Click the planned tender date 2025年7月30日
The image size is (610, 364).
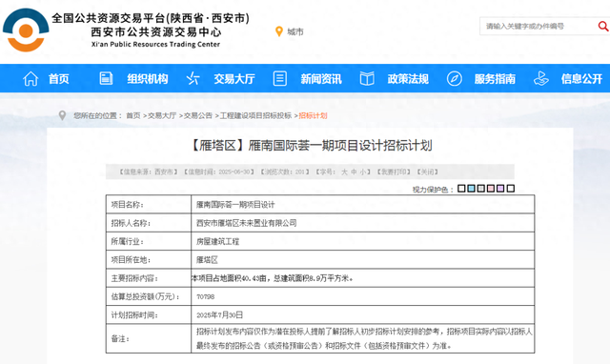click(220, 315)
